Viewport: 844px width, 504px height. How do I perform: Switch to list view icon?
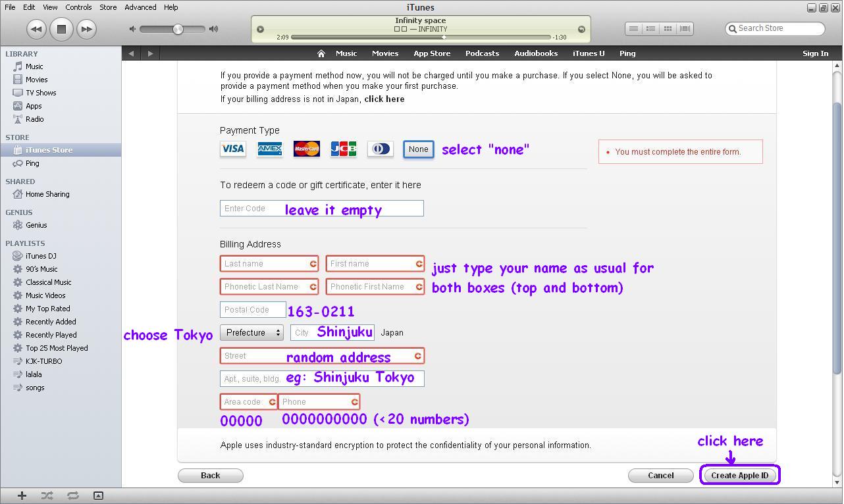633,28
